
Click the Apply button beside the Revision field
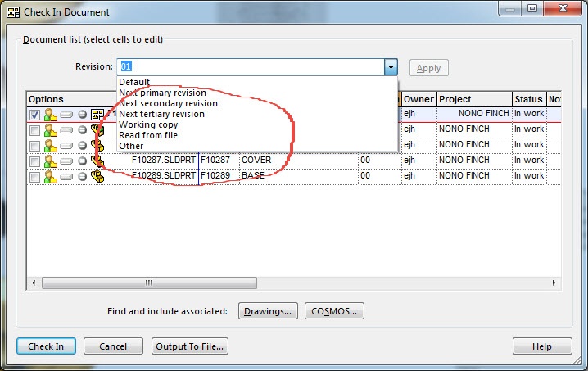click(x=428, y=68)
